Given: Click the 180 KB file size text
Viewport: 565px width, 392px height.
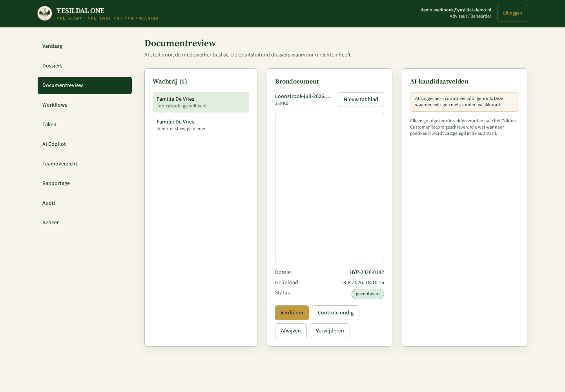Looking at the screenshot, I should pyautogui.click(x=282, y=103).
